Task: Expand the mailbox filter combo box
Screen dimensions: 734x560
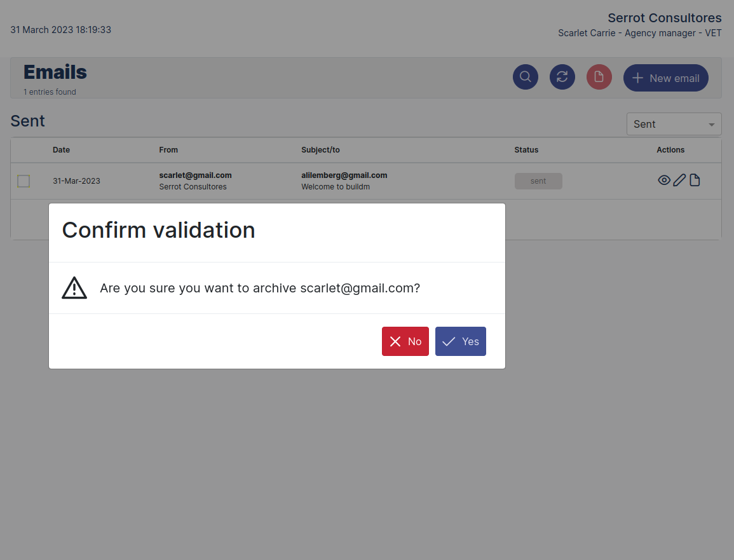Action: 674,123
